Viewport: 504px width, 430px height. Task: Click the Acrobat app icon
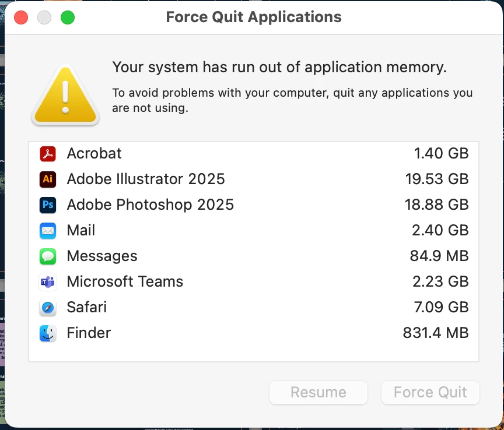click(x=48, y=154)
